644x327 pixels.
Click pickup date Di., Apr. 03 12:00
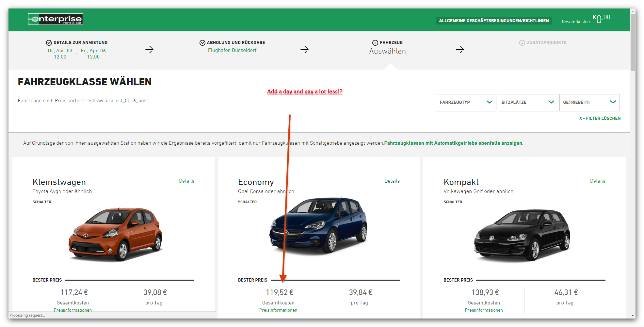(60, 54)
